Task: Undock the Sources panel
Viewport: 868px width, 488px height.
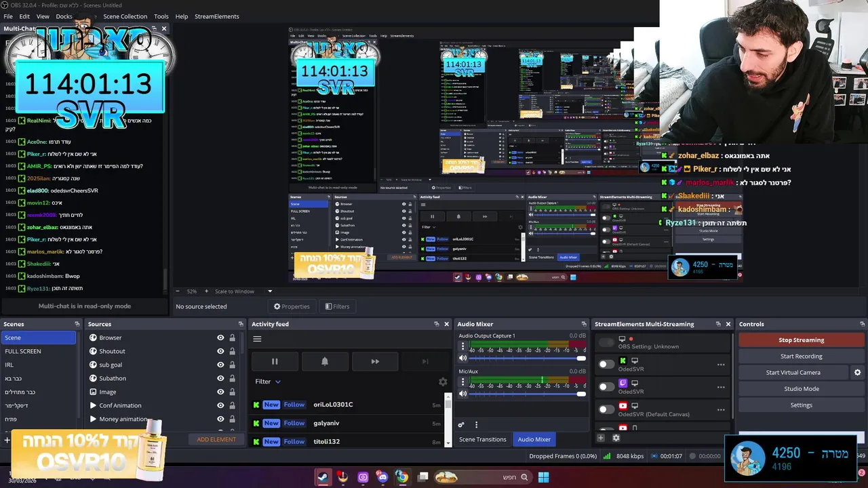Action: click(x=240, y=324)
